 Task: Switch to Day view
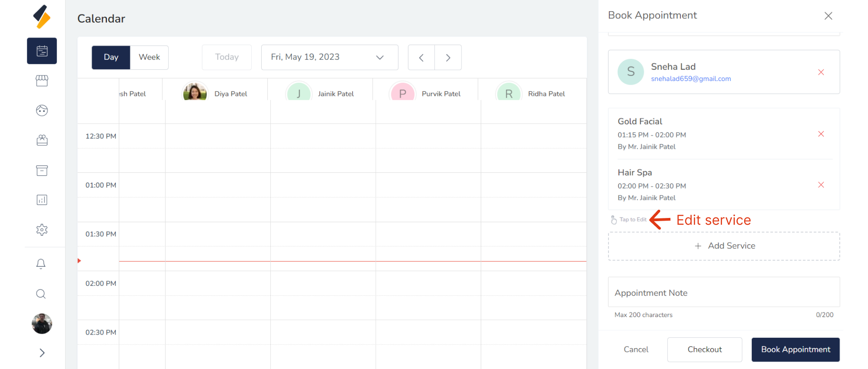pos(111,57)
